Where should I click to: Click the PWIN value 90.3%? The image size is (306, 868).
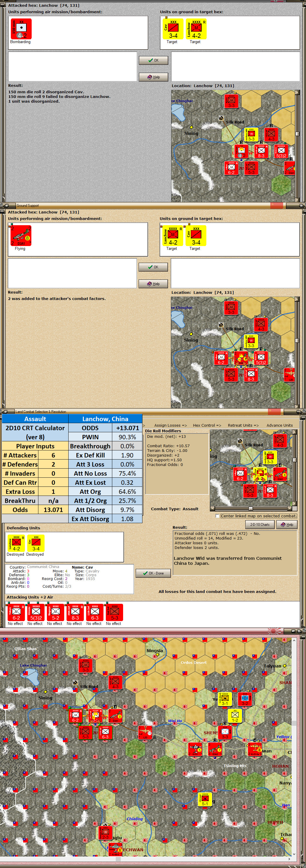(127, 437)
